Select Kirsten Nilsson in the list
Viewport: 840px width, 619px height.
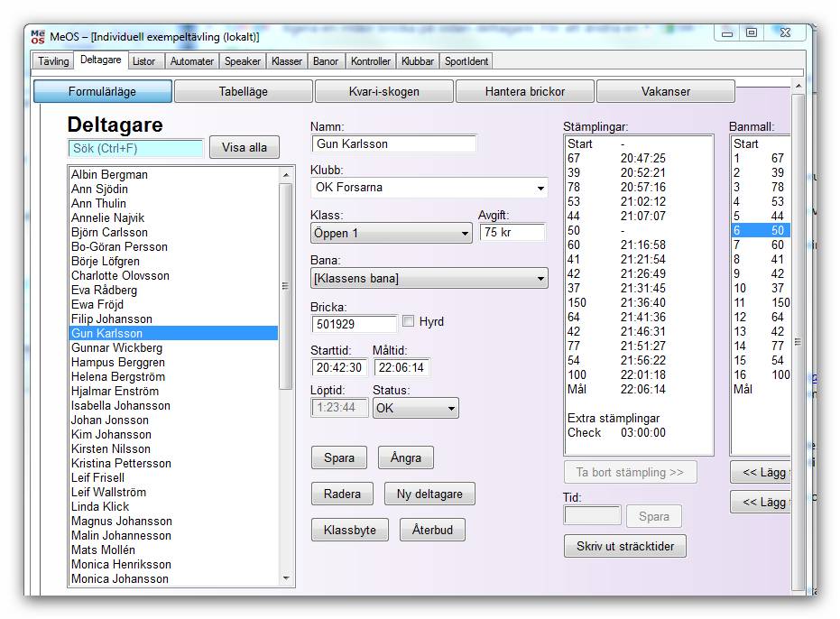pyautogui.click(x=173, y=449)
